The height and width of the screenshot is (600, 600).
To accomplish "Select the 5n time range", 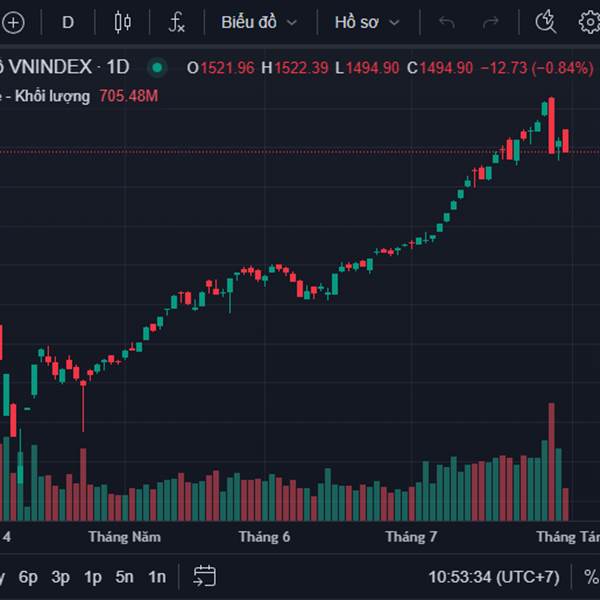I will [124, 577].
